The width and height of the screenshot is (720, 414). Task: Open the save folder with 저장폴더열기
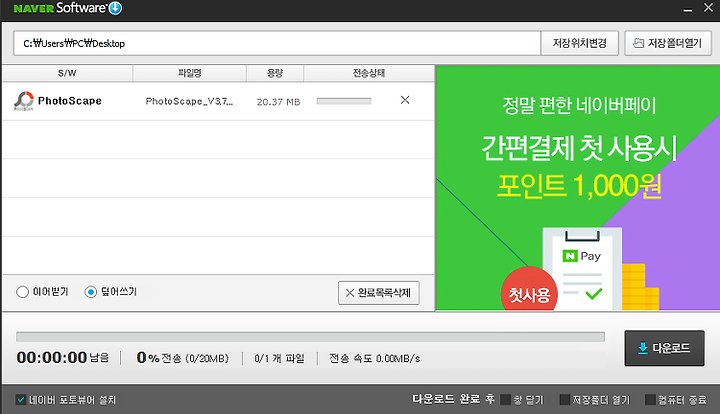tap(668, 43)
